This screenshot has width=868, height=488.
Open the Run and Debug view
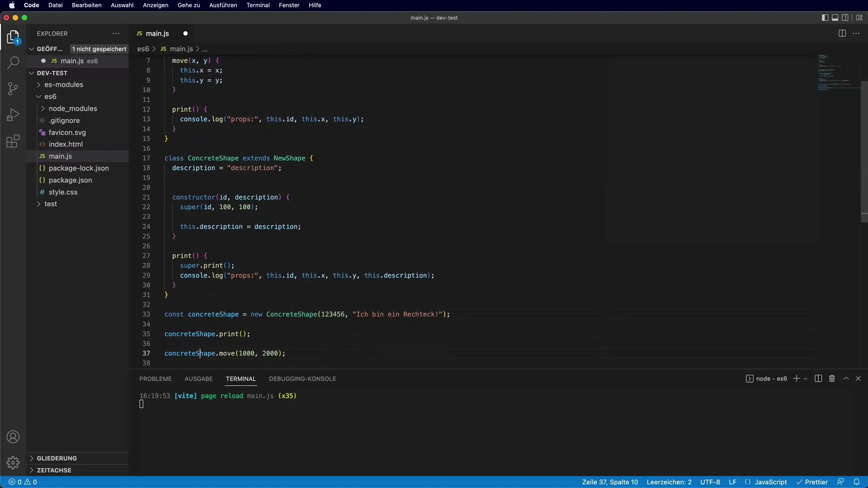pyautogui.click(x=13, y=115)
